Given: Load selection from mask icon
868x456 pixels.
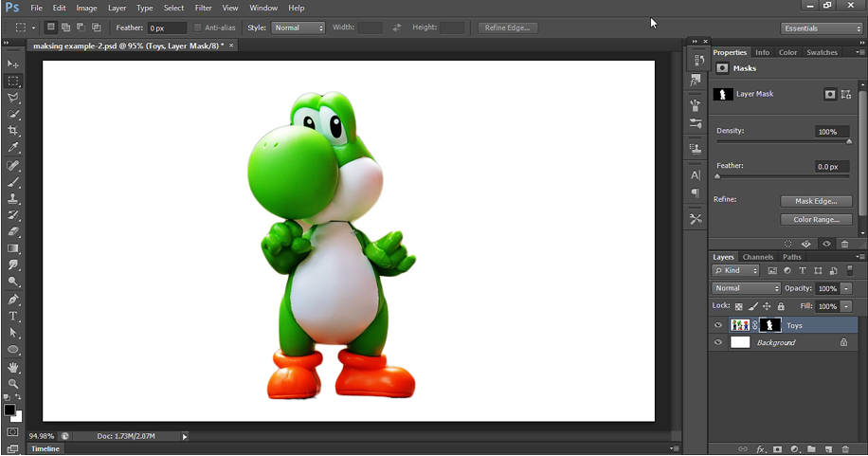Looking at the screenshot, I should pos(787,244).
